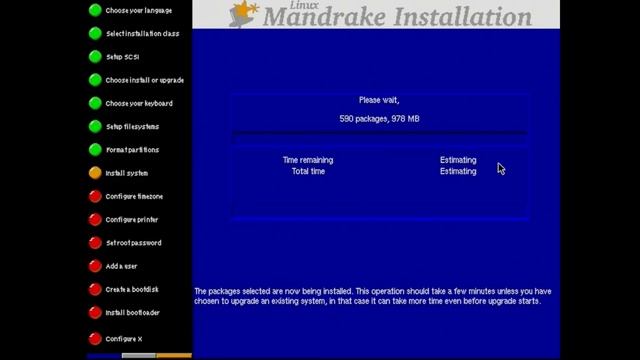Image resolution: width=640 pixels, height=360 pixels.
Task: Click the green circle beside Format partitions
Action: (95, 150)
